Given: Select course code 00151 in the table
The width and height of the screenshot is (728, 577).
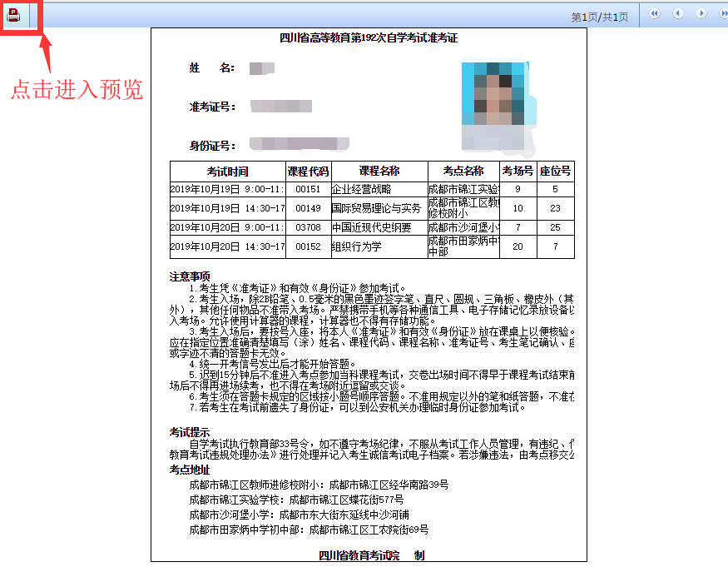Looking at the screenshot, I should [305, 189].
